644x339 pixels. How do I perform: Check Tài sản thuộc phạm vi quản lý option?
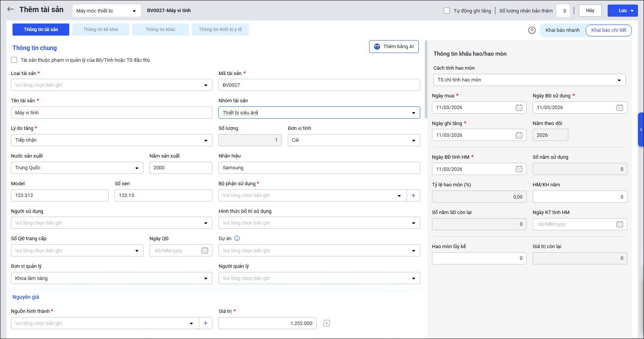[x=14, y=60]
